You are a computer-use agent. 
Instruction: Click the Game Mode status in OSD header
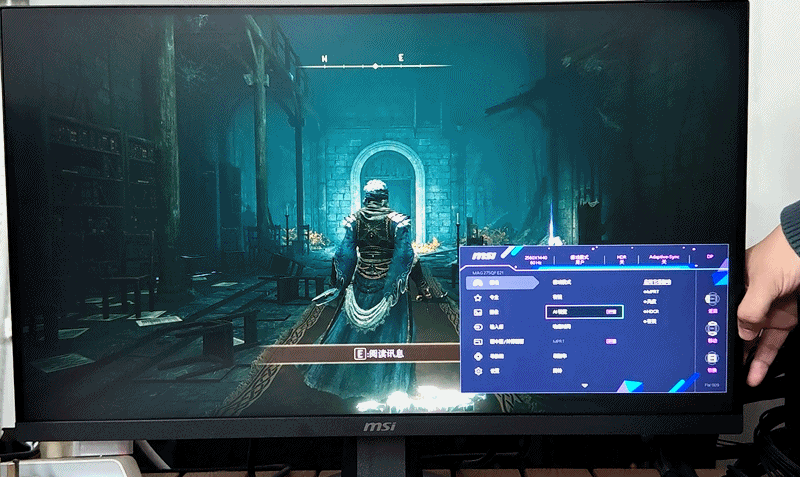pos(580,260)
